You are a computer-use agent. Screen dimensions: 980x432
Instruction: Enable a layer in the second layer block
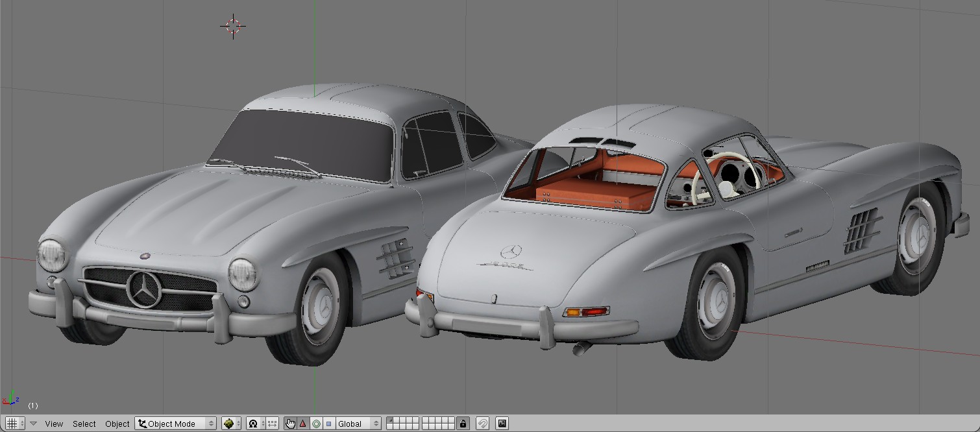pos(426,421)
